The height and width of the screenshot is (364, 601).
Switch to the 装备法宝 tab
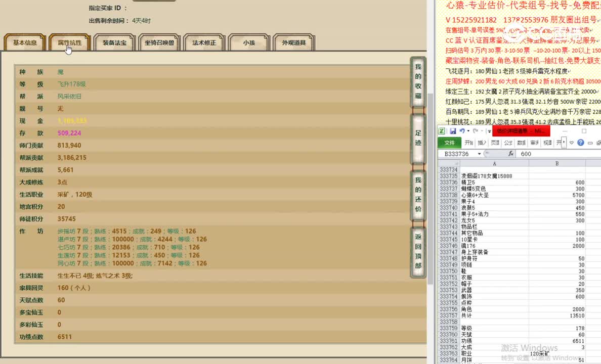114,43
